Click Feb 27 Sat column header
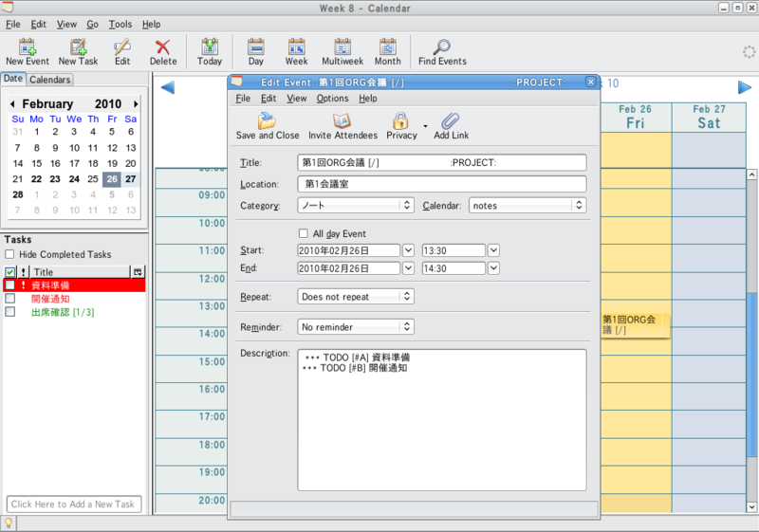759x532 pixels. coord(709,117)
